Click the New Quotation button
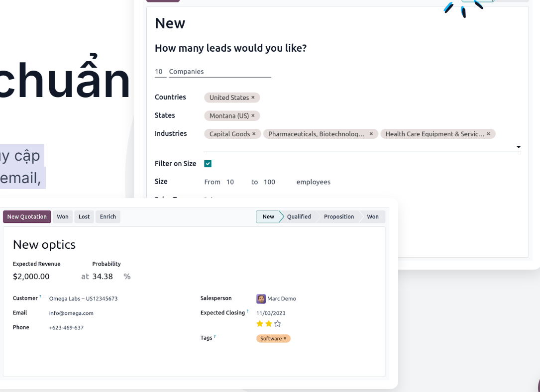The height and width of the screenshot is (392, 540). coord(27,217)
